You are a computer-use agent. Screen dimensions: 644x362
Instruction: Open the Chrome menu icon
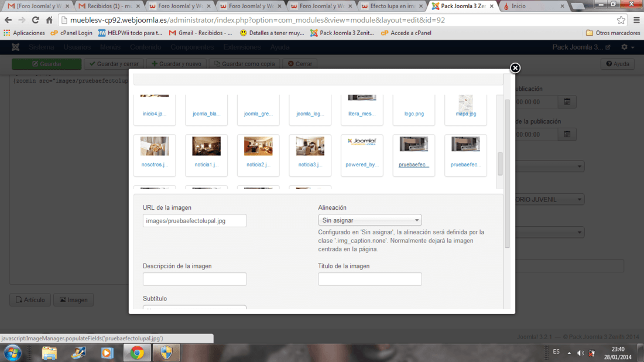[x=636, y=20]
